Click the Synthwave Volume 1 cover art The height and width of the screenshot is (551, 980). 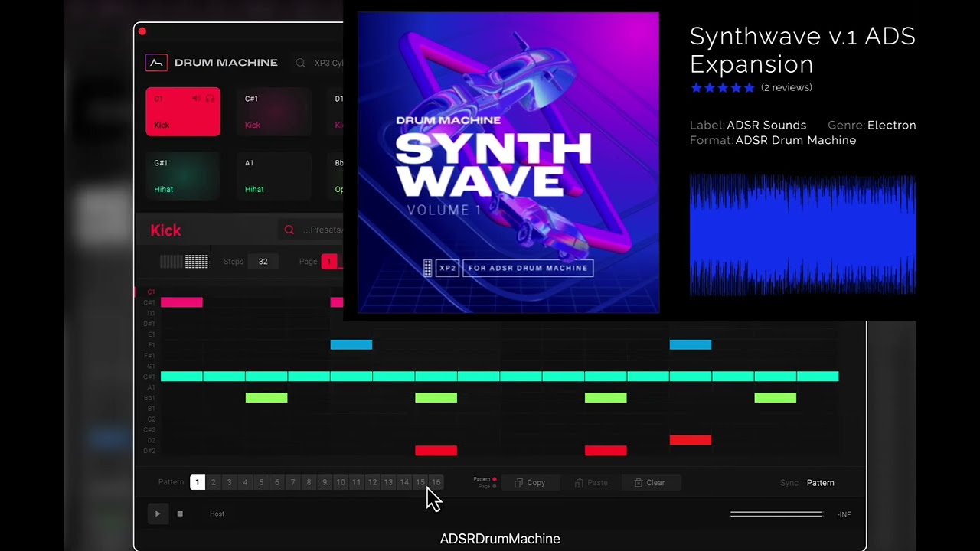tap(508, 162)
